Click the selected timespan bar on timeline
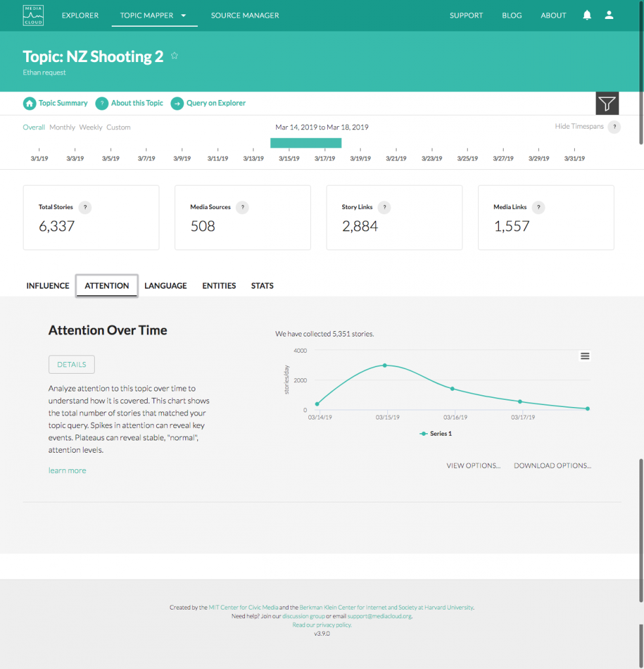Image resolution: width=644 pixels, height=669 pixels. [x=306, y=142]
